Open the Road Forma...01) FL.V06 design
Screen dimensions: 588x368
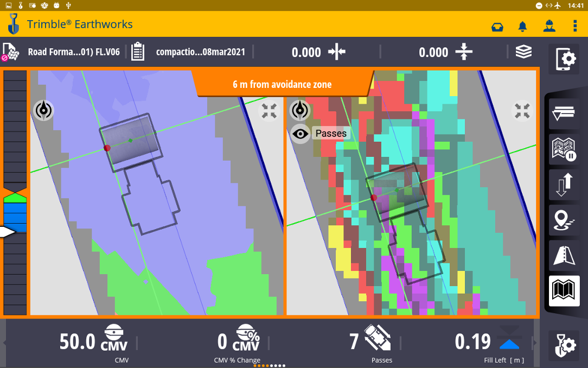[74, 52]
